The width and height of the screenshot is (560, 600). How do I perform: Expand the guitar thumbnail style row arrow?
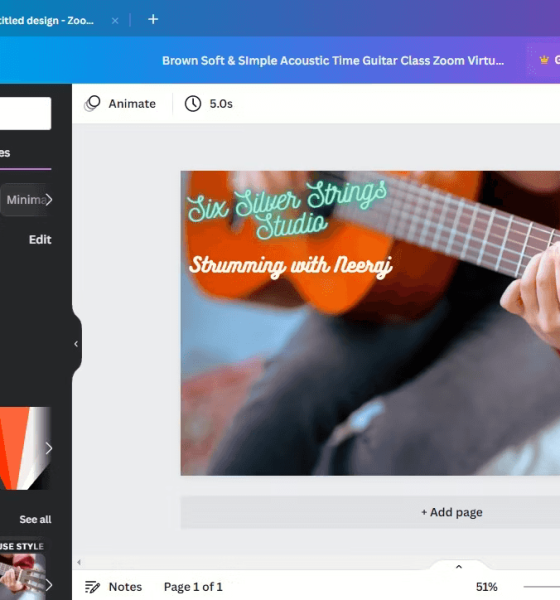tap(49, 585)
